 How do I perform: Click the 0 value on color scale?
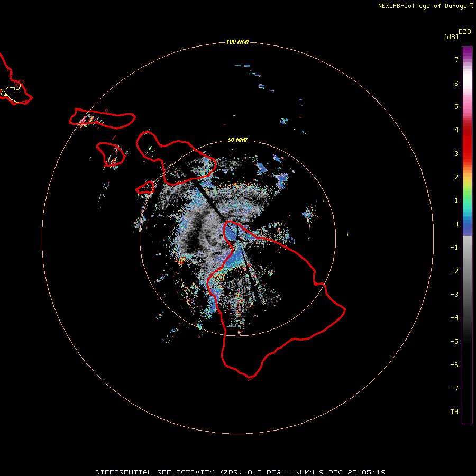tap(456, 224)
